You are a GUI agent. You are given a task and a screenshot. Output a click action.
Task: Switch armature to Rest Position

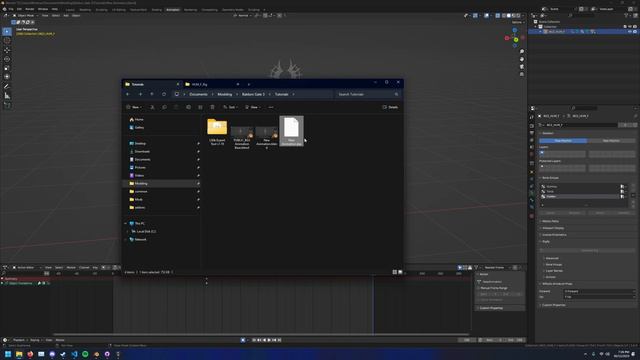pos(611,140)
